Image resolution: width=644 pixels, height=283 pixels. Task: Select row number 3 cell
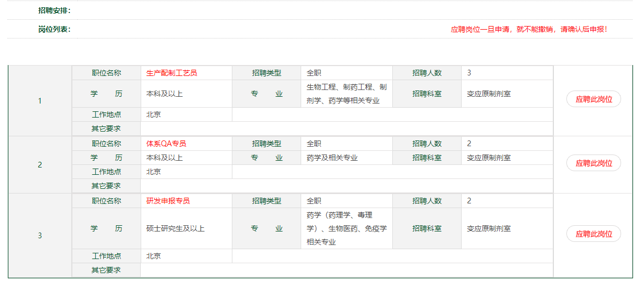click(40, 236)
